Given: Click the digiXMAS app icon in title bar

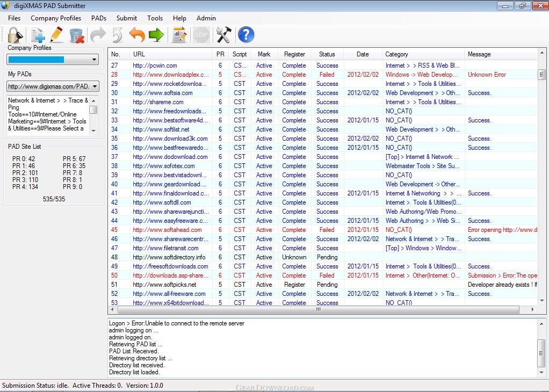Looking at the screenshot, I should coord(5,5).
